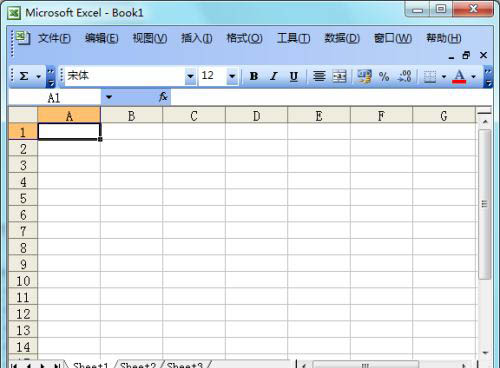Select column A header
The height and width of the screenshot is (368, 500).
pos(69,116)
